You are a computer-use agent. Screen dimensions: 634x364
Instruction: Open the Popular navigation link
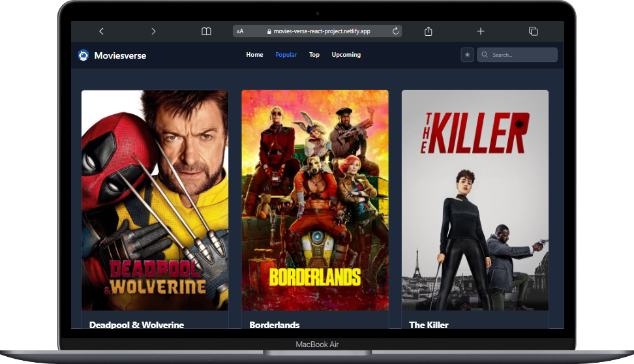286,55
